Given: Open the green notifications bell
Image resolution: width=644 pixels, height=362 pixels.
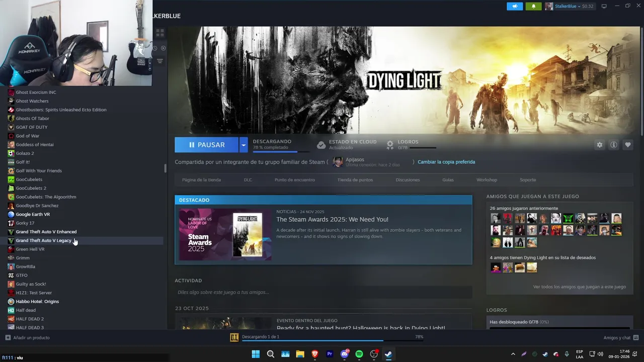Looking at the screenshot, I should point(533,6).
